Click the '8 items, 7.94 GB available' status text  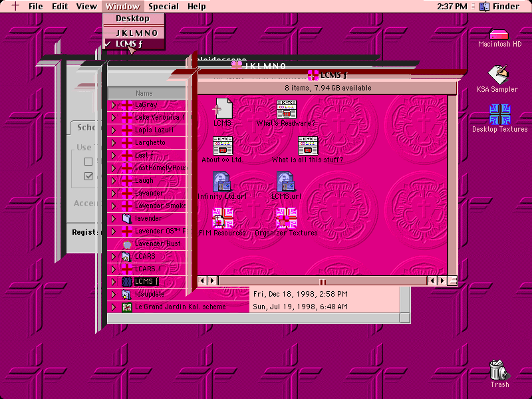328,88
